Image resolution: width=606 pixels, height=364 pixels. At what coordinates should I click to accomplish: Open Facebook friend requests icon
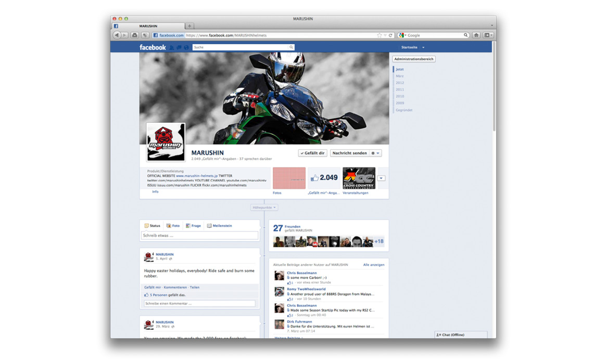[172, 47]
